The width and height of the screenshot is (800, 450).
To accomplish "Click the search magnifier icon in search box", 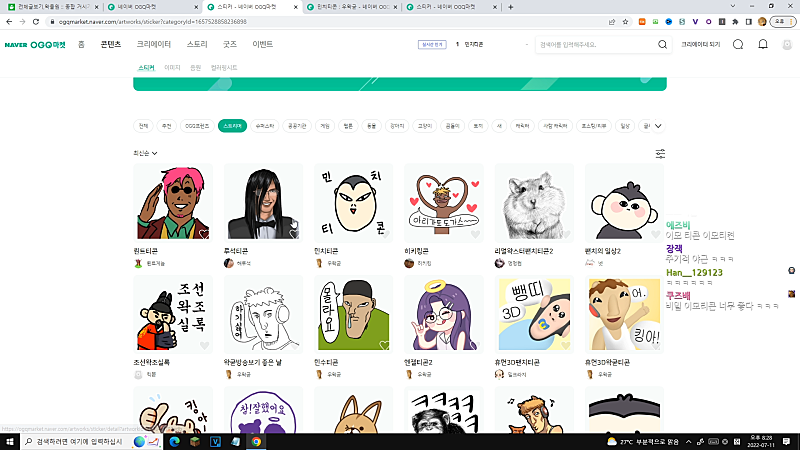I will [x=662, y=45].
